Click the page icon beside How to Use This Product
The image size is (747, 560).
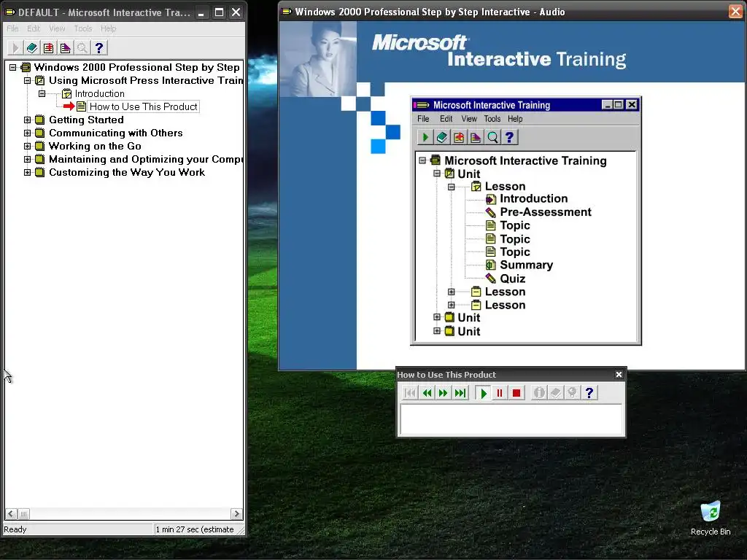click(x=82, y=106)
